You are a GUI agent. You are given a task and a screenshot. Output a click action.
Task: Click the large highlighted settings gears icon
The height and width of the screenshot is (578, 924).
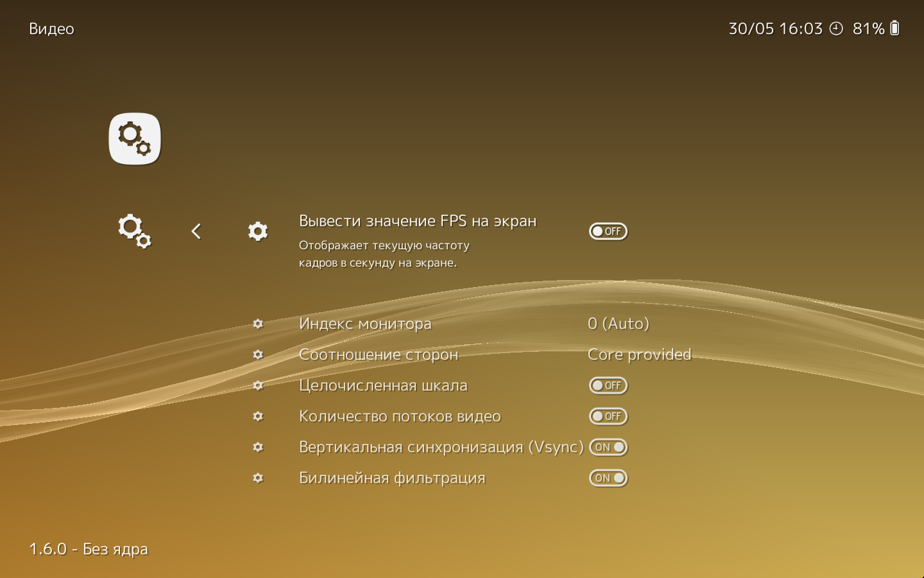pyautogui.click(x=135, y=139)
